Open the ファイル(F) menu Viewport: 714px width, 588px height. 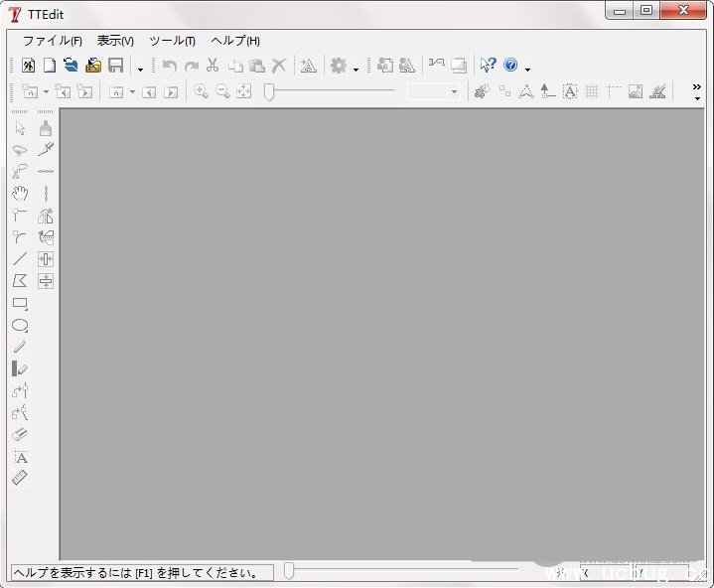52,41
